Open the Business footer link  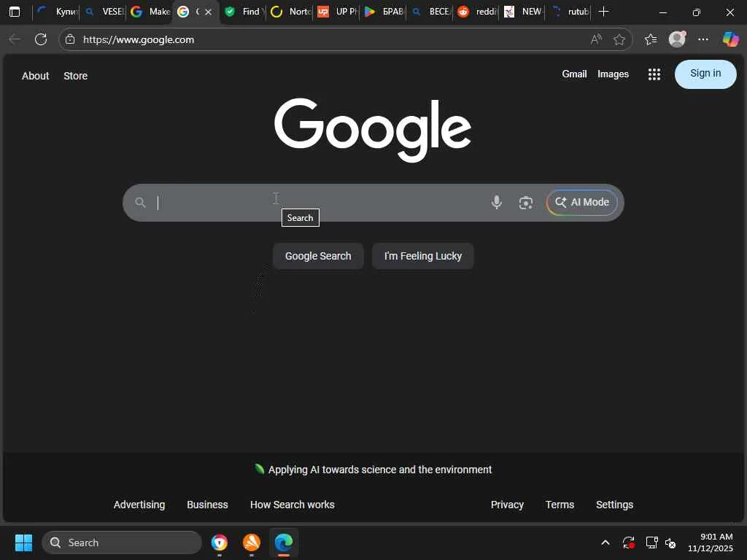[207, 505]
